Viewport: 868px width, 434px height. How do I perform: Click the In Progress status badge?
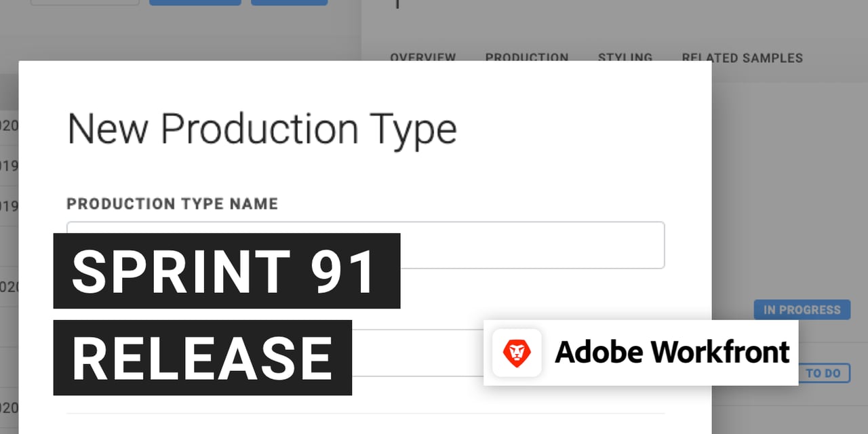point(802,310)
